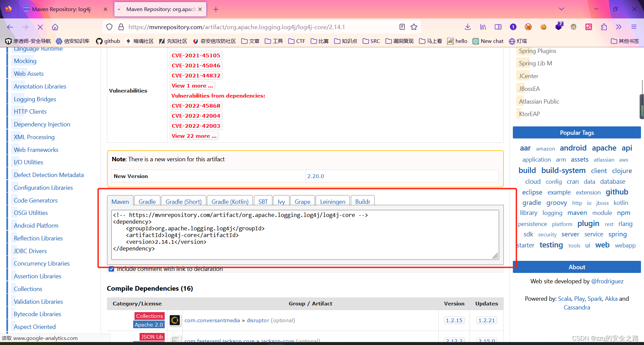The width and height of the screenshot is (644, 345).
Task: Switch to the Grape tab
Action: (303, 202)
